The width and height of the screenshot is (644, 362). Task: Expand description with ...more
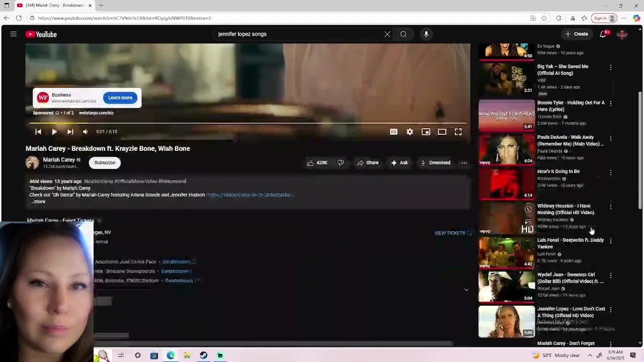[38, 202]
